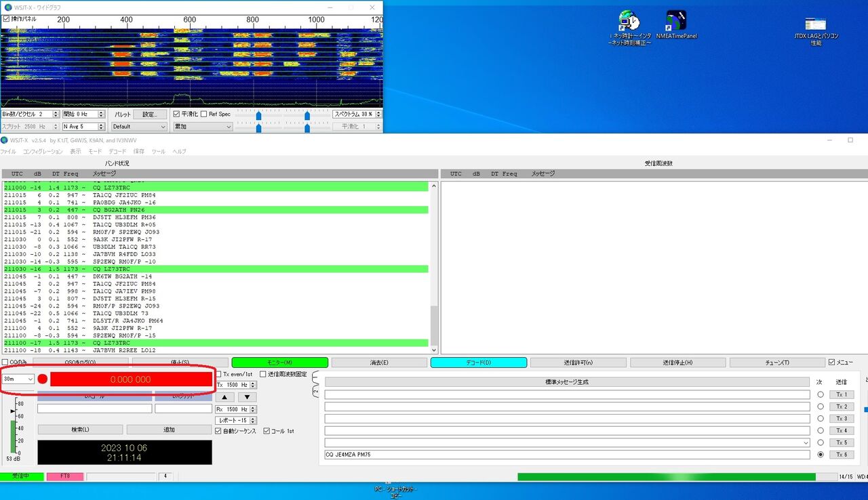This screenshot has width=868, height=500.
Task: Click the red transmit indicator circle
Action: pos(43,379)
